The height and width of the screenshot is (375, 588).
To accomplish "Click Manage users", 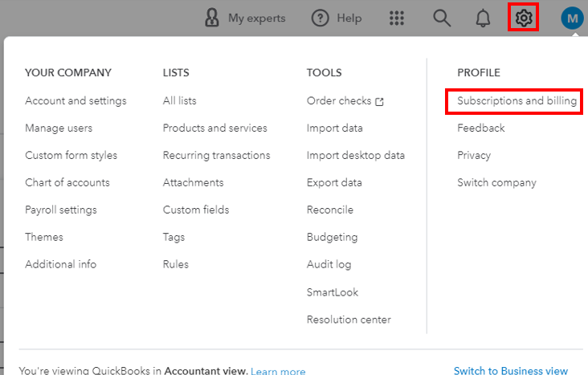I will [59, 128].
